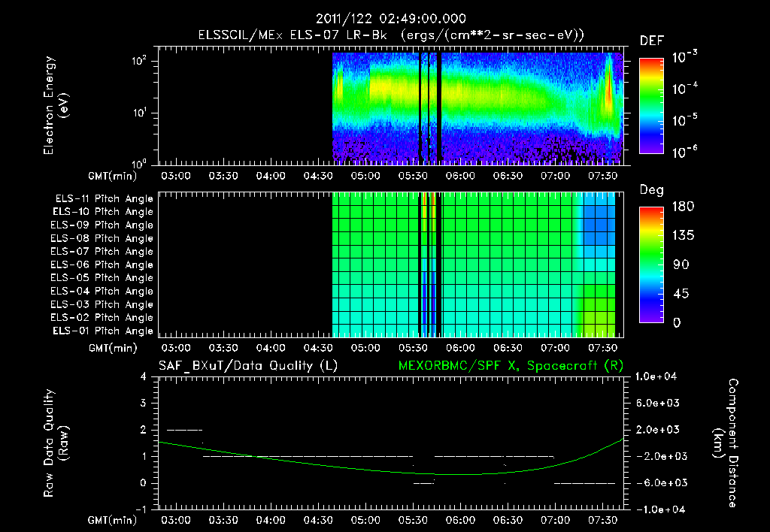Click the 1.0e+04 component distance tick
Screen dimensions: 770x532
(656, 377)
